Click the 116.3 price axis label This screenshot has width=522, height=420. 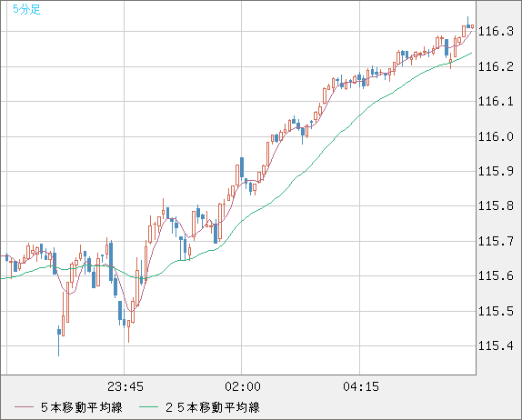(x=496, y=32)
